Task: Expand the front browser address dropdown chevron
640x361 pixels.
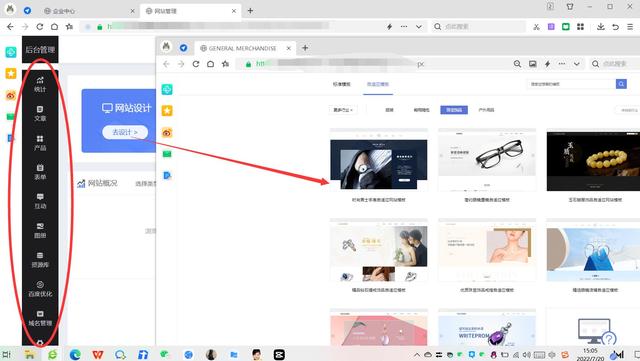Action: tap(577, 64)
